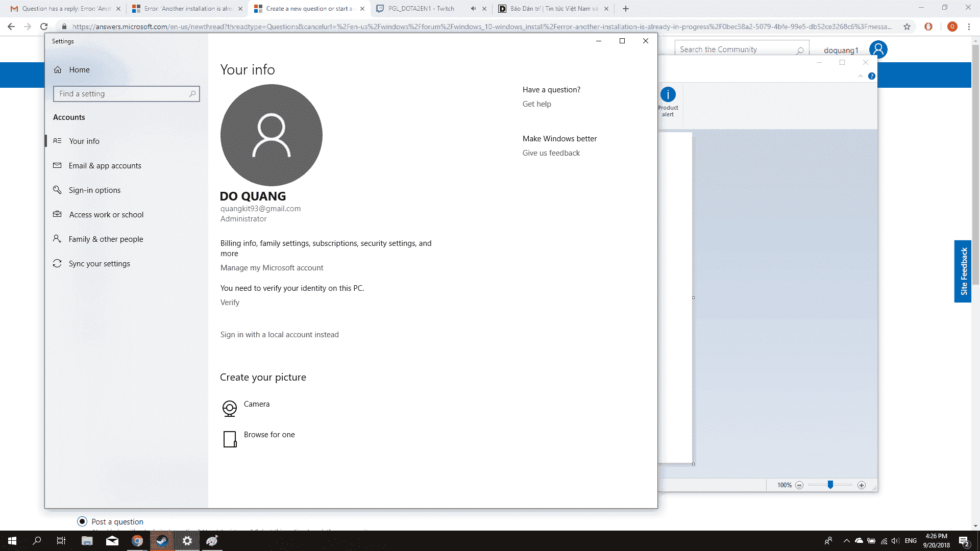This screenshot has height=551, width=980.
Task: Go forward in Chrome browser
Action: click(28, 27)
